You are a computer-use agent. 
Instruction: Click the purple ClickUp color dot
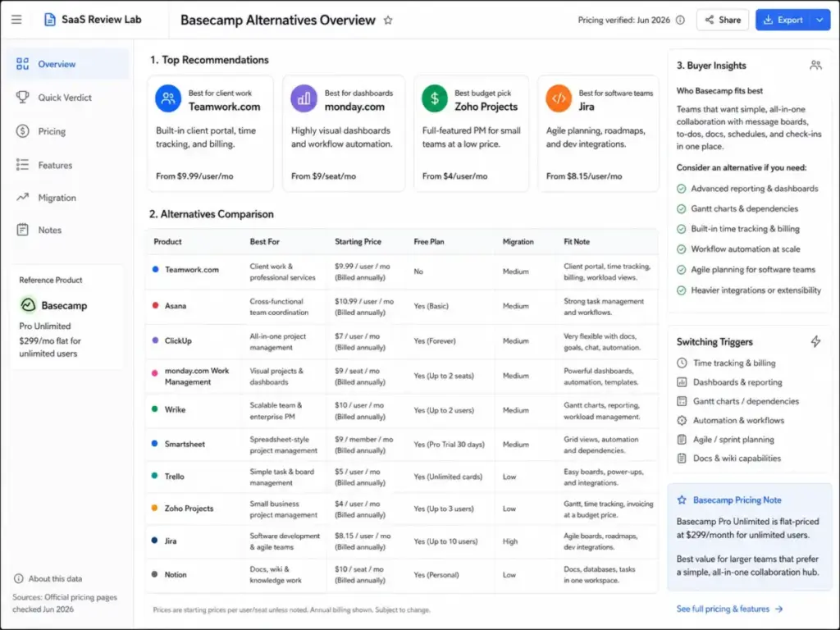[155, 340]
